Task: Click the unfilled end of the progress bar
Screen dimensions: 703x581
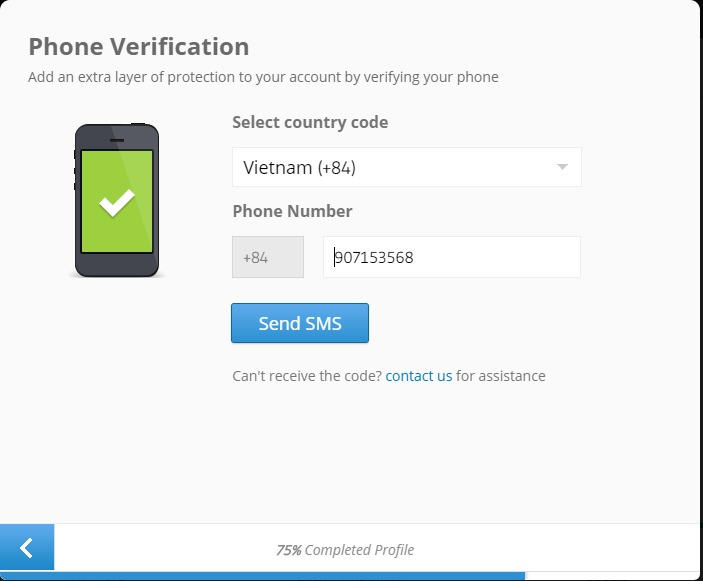Action: [x=612, y=576]
